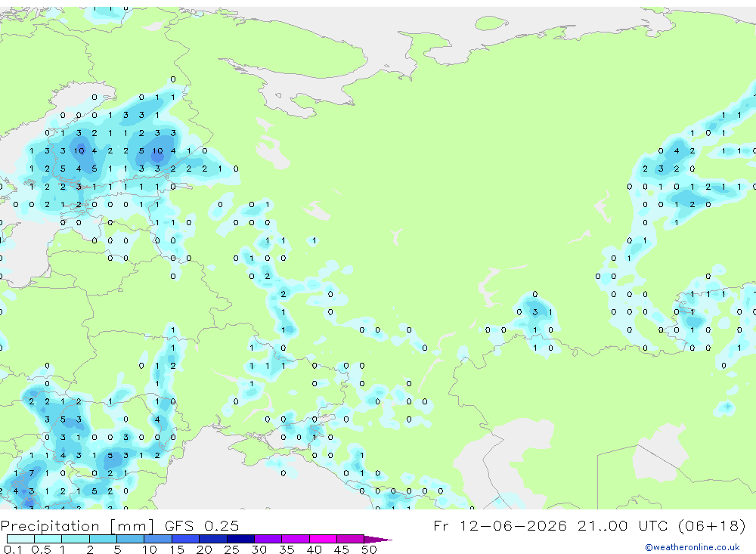Choose the 30–35 mm purple legend box
Screen dimensions: 756x554
pos(268,539)
